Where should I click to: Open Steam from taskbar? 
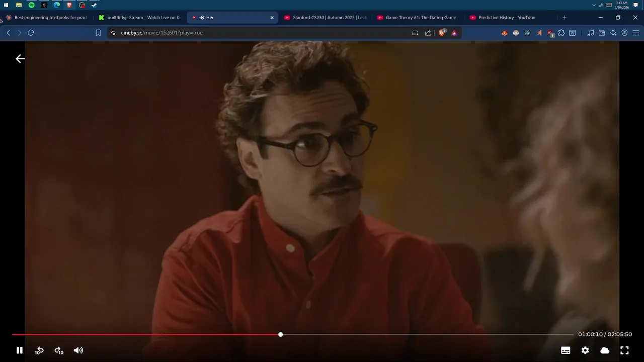coord(94,5)
